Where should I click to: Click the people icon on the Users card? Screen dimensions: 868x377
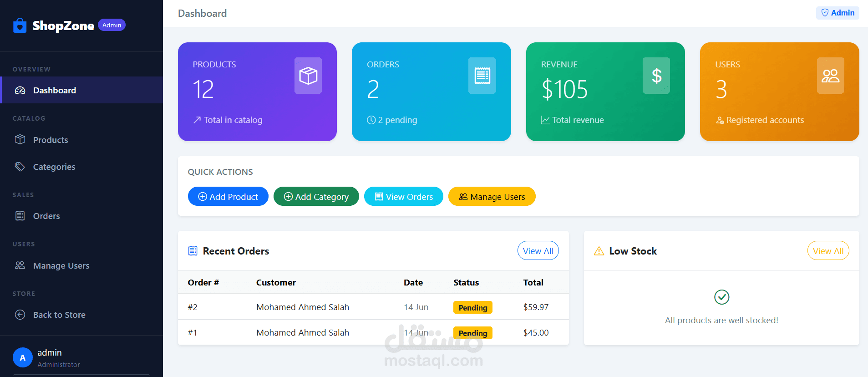coord(831,76)
